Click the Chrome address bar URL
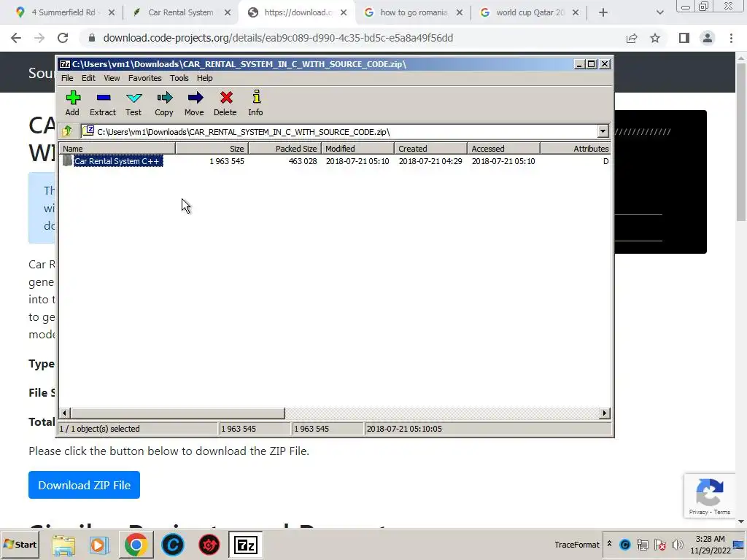 coord(278,38)
